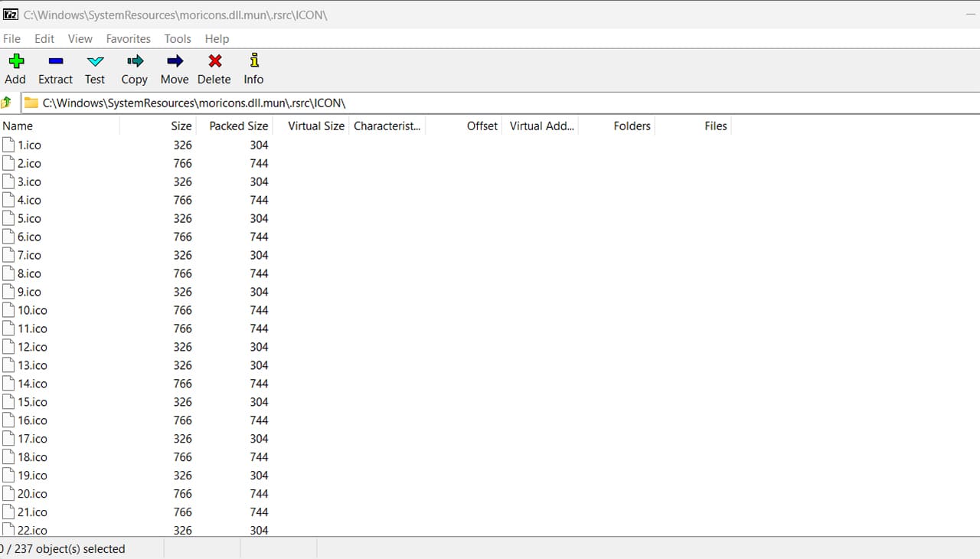Click the Copy toolbar icon

tap(135, 60)
